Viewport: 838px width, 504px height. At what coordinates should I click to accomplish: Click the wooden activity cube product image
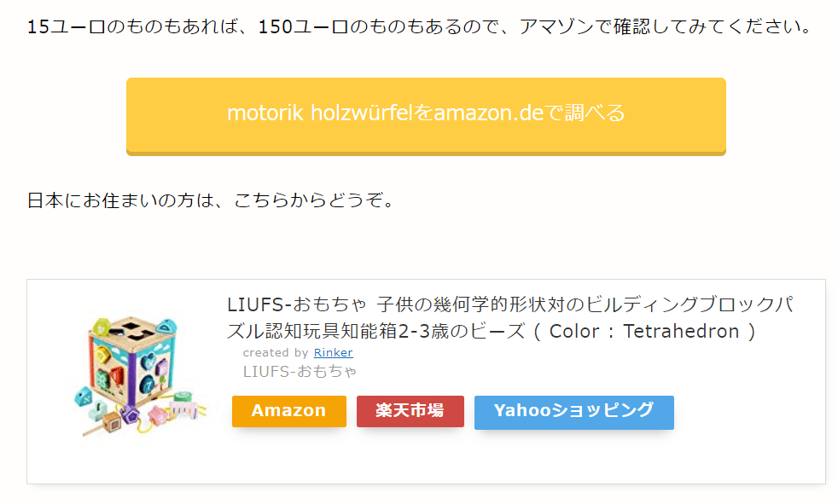pyautogui.click(x=140, y=376)
